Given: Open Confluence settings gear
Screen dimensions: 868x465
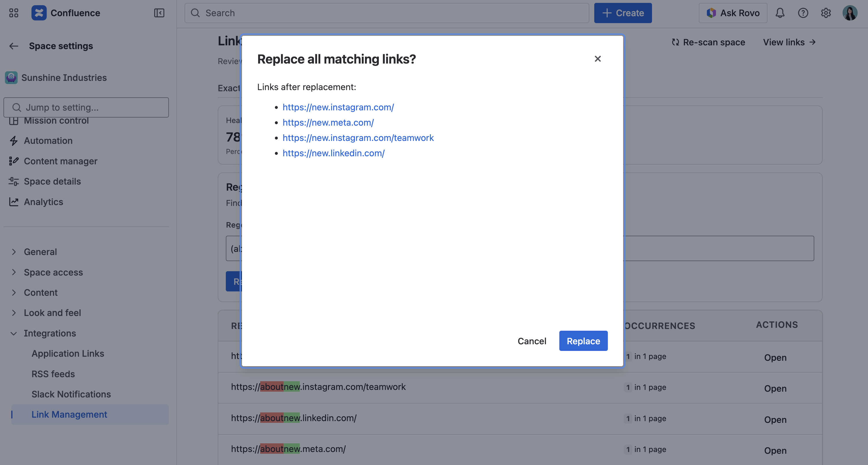Looking at the screenshot, I should pos(826,13).
